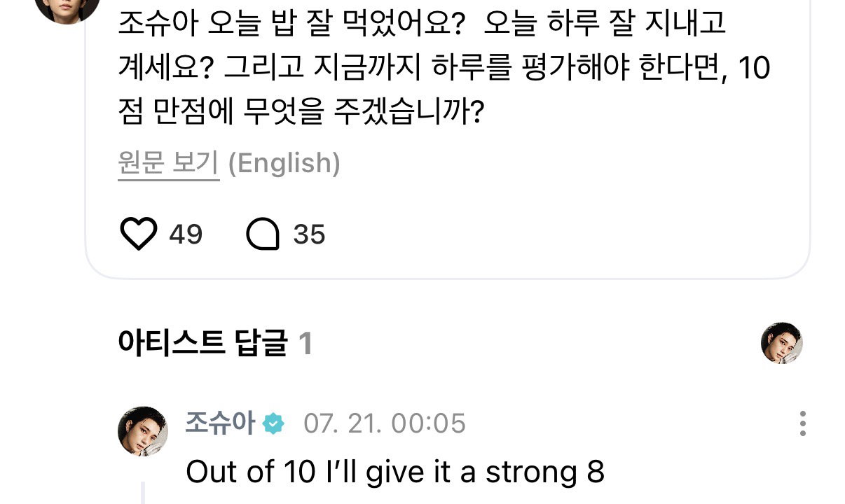The image size is (845, 504).
Task: Click the verified badge beside 조슈아
Action: coord(273,423)
